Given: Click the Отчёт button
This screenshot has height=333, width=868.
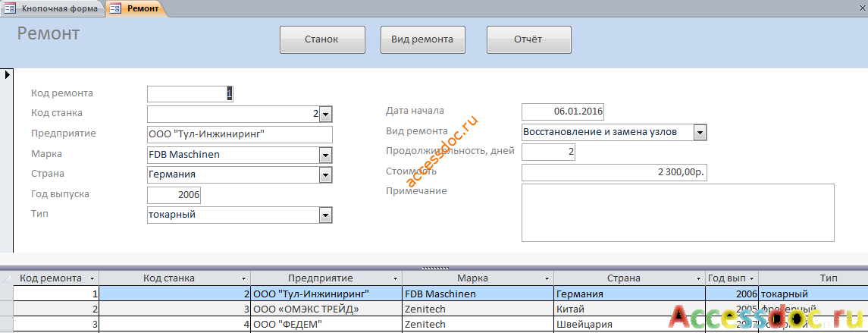Looking at the screenshot, I should 528,39.
